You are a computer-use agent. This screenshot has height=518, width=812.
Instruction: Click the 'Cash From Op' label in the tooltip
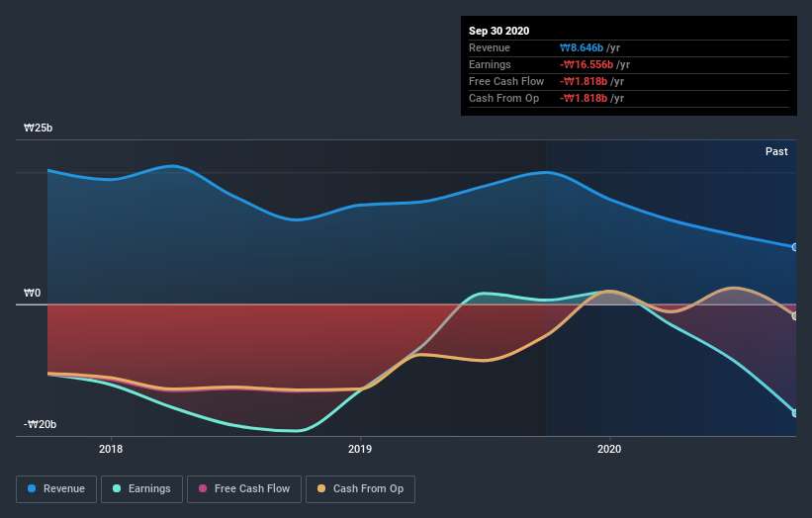point(503,98)
